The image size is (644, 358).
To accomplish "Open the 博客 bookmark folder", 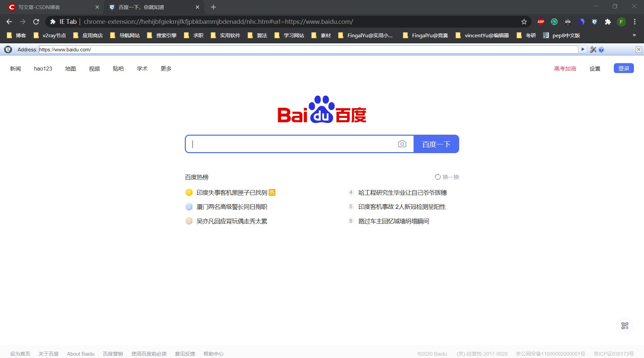I will point(16,35).
